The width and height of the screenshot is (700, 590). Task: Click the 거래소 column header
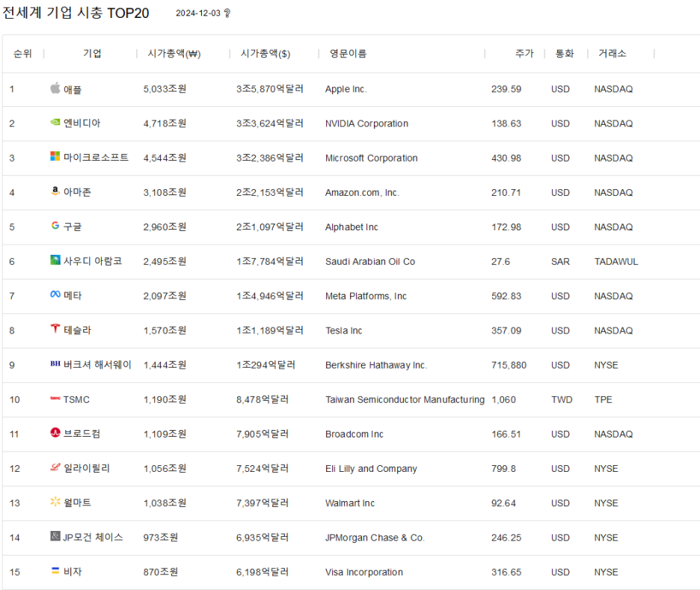point(612,54)
